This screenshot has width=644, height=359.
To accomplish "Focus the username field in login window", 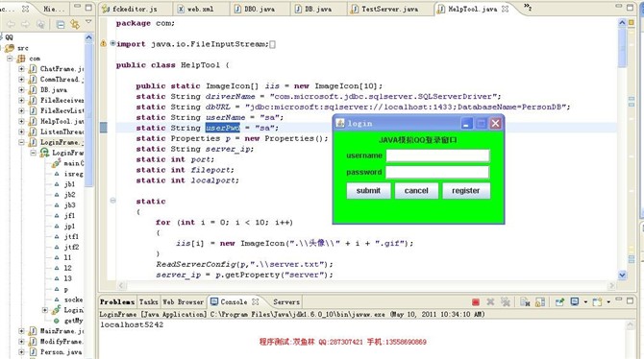I will coord(437,156).
